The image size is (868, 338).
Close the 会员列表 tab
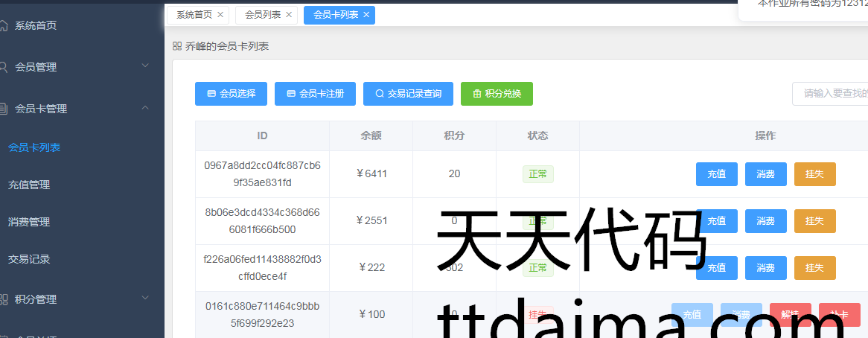coord(289,15)
